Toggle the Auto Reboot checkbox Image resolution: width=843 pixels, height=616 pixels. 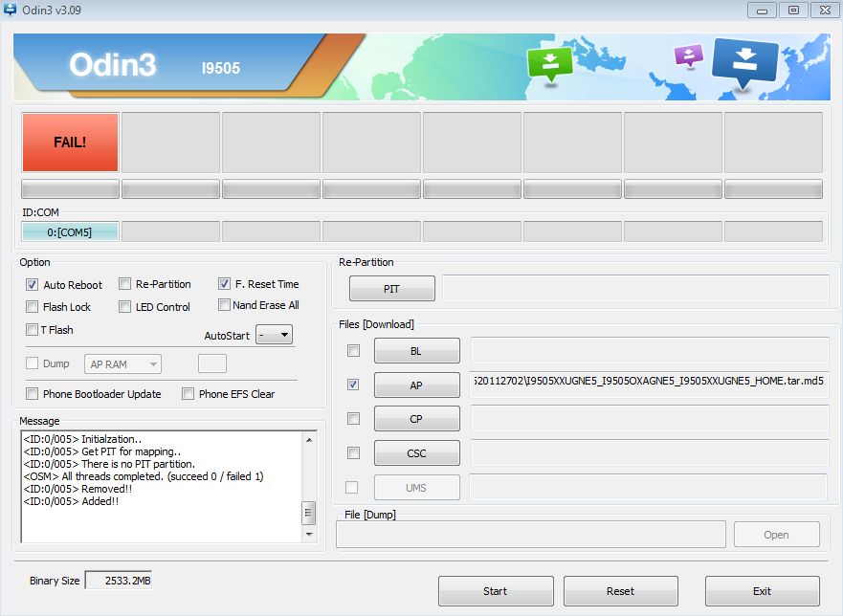pyautogui.click(x=32, y=284)
